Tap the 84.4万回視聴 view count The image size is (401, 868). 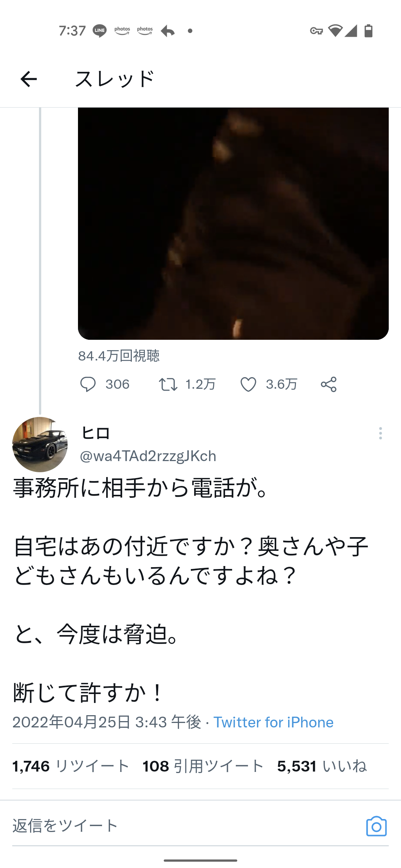coord(119,356)
